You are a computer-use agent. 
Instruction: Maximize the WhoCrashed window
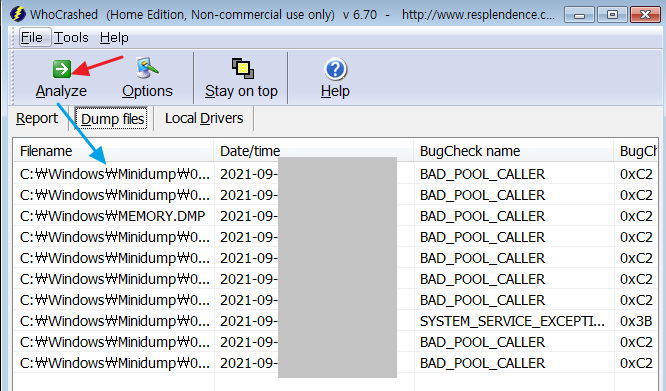coord(612,15)
